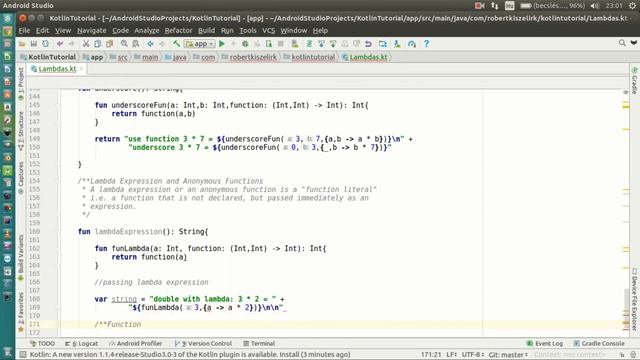Open the Version Control window

[203, 344]
